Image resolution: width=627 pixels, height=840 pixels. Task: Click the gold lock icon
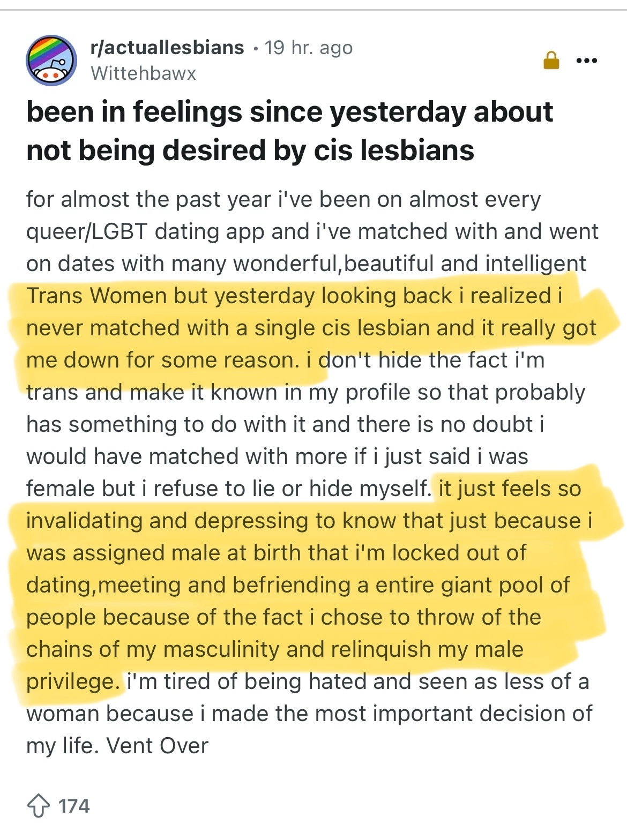(551, 62)
